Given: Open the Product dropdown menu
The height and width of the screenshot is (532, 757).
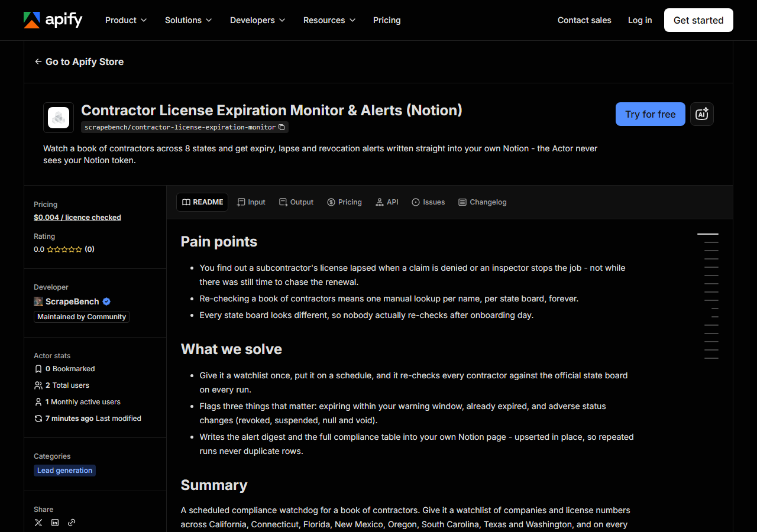Looking at the screenshot, I should click(126, 20).
